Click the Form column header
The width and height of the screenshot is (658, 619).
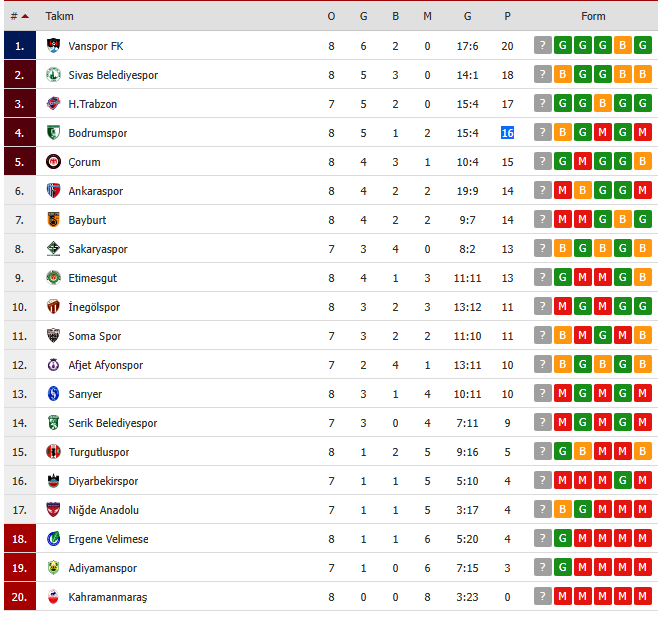[x=593, y=17]
